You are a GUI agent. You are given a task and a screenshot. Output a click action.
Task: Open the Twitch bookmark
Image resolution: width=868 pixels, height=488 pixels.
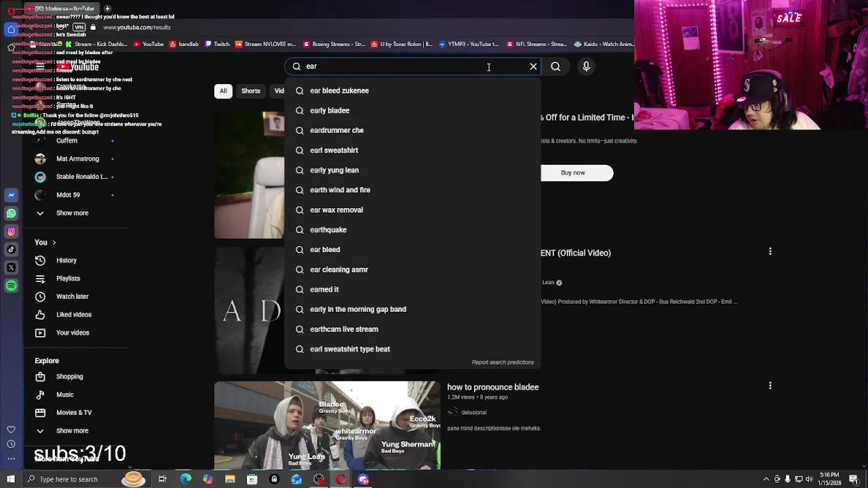[x=217, y=44]
